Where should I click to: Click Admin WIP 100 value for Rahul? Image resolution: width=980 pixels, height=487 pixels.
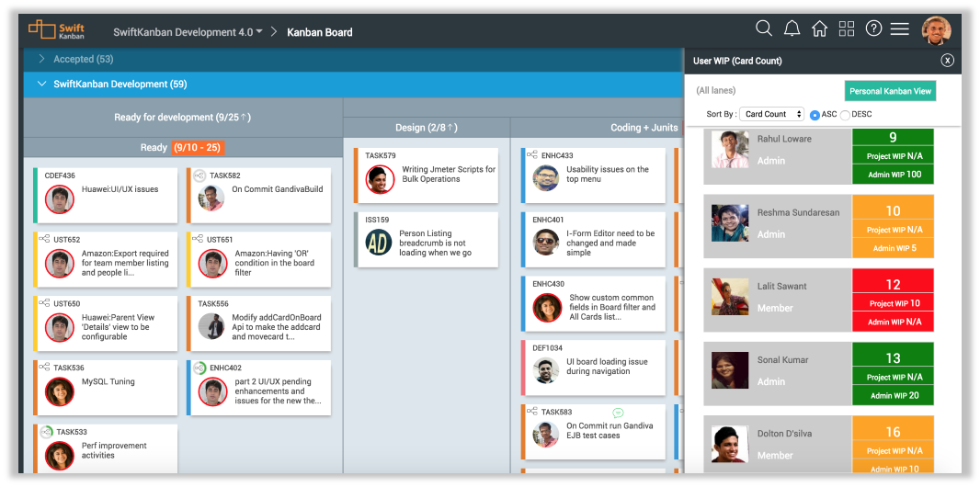click(895, 175)
